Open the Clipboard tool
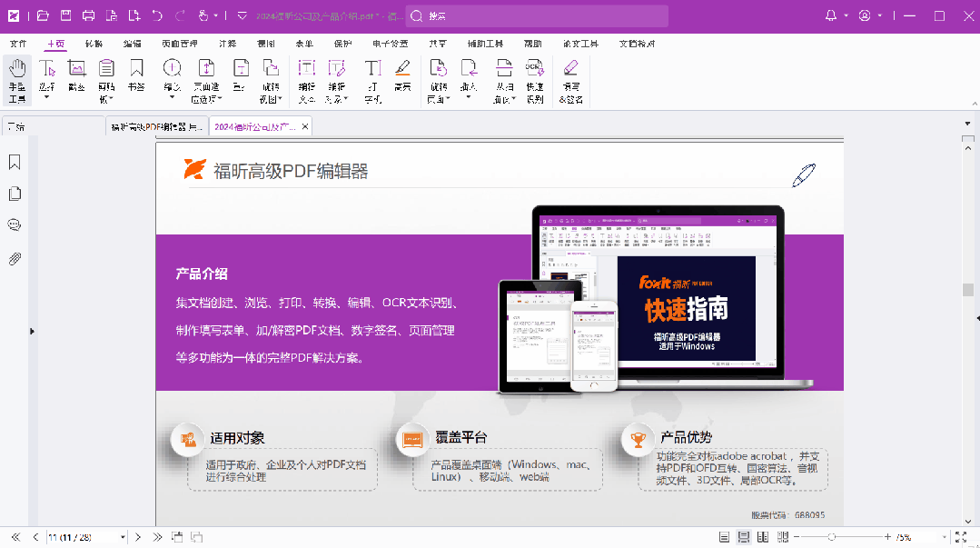The width and height of the screenshot is (980, 548). pyautogui.click(x=107, y=81)
